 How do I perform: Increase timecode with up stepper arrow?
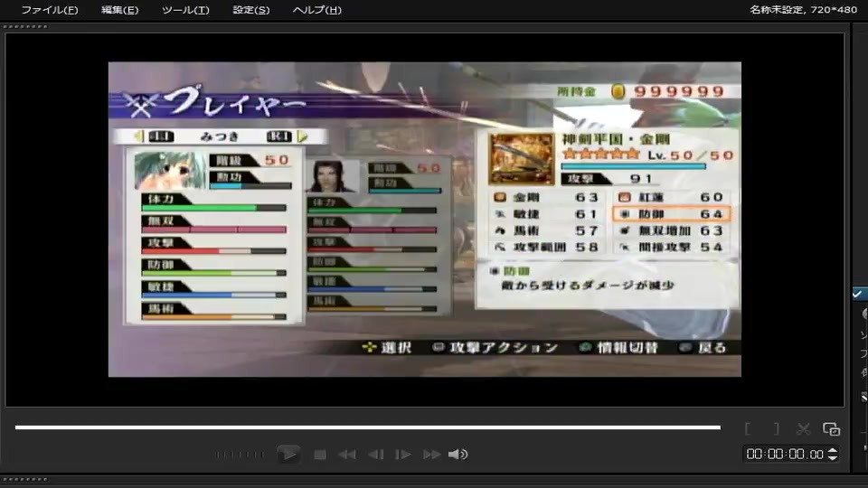tap(833, 451)
